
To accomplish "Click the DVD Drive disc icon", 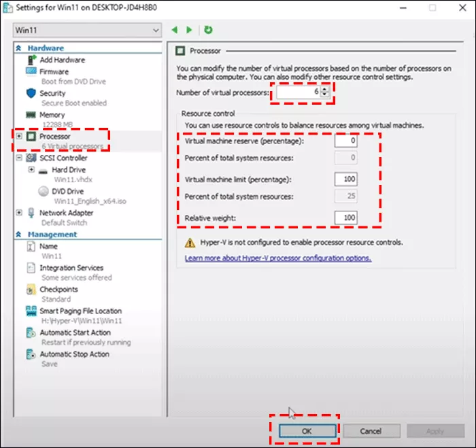I will [x=44, y=191].
